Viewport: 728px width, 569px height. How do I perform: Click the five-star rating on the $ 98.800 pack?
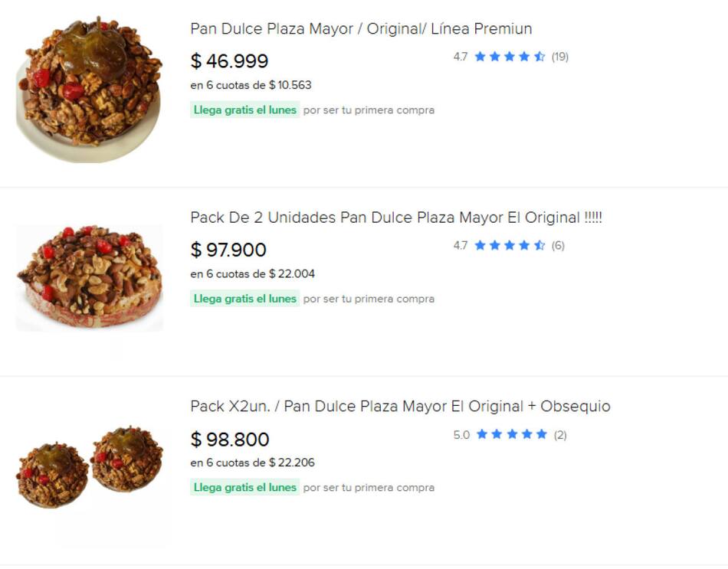point(511,435)
